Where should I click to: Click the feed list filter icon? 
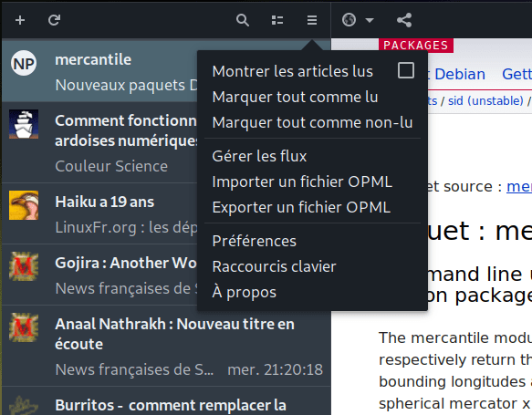(x=277, y=20)
